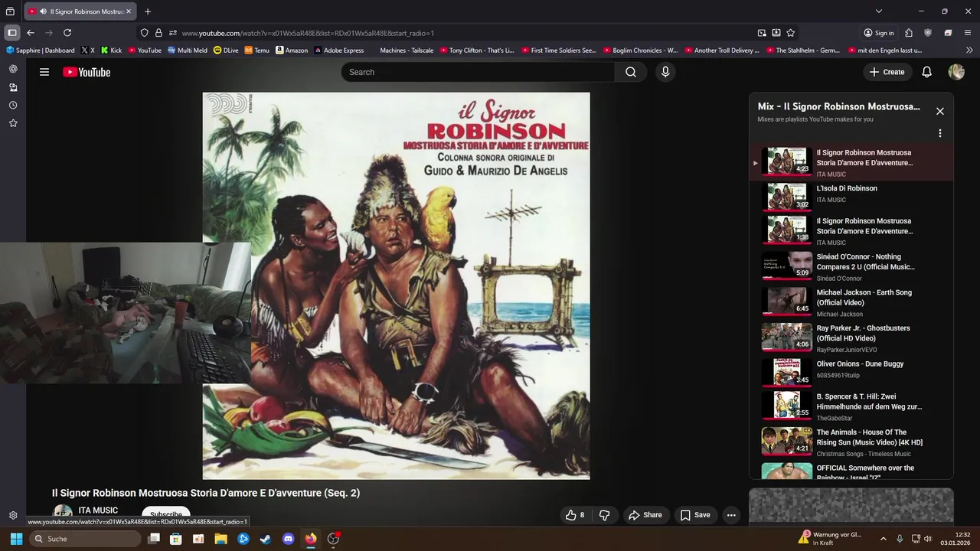The image size is (980, 551).
Task: Close the Il Signor Robinson tab
Action: [129, 11]
